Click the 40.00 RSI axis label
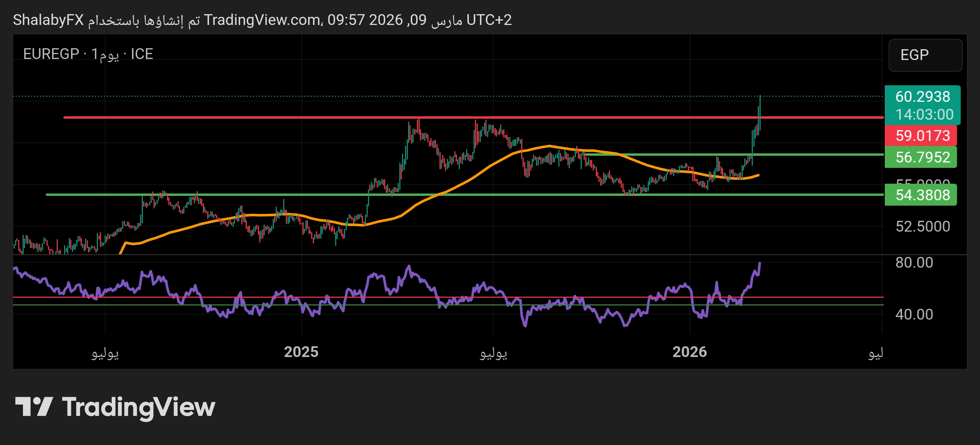980x445 pixels. [914, 314]
